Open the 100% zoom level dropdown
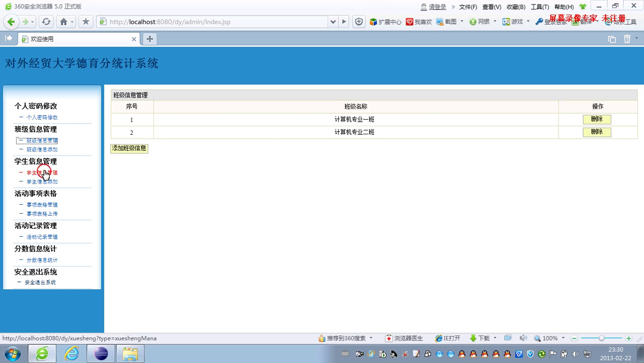This screenshot has width=644, height=363. (x=563, y=338)
